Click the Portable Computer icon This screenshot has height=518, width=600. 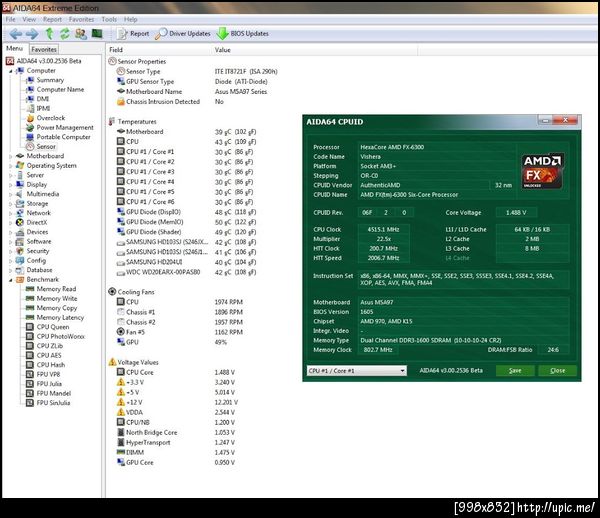pyautogui.click(x=30, y=137)
